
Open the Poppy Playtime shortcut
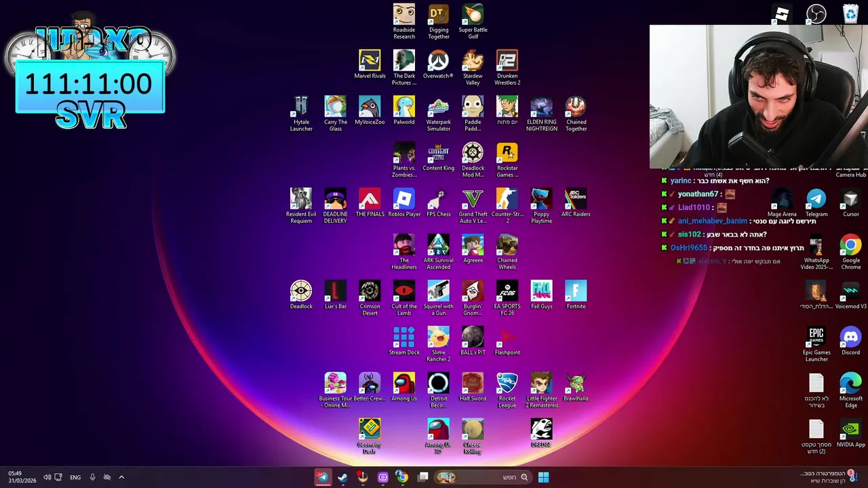point(541,206)
